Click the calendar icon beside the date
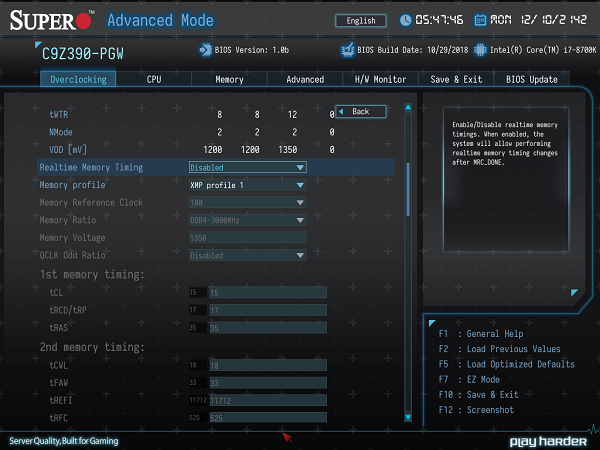The width and height of the screenshot is (600, 450). tap(481, 20)
